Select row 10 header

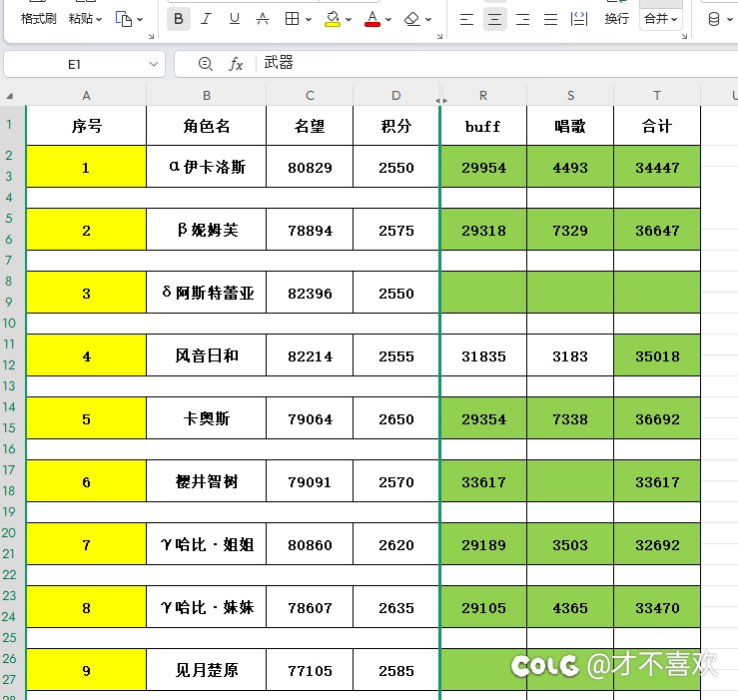click(x=9, y=323)
